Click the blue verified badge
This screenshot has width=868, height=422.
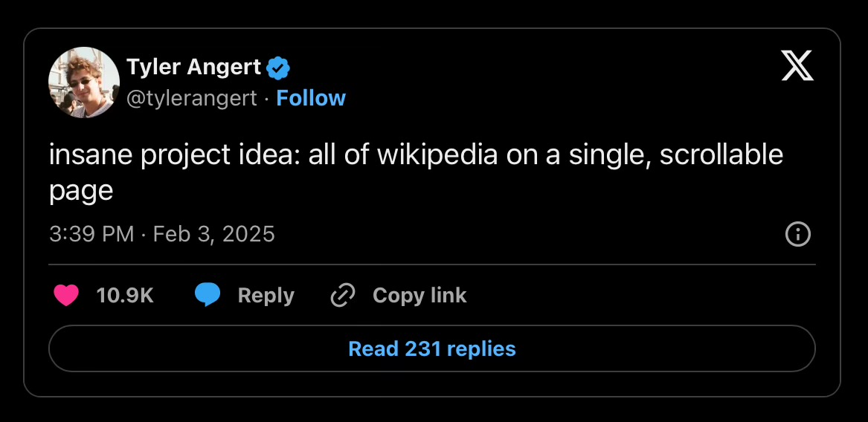(x=278, y=68)
